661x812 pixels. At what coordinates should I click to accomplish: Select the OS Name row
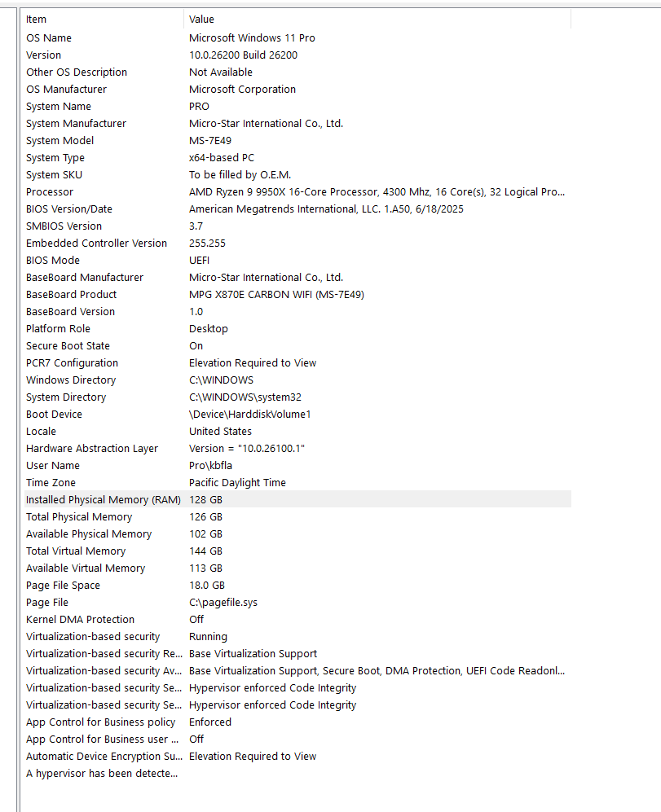pos(297,37)
